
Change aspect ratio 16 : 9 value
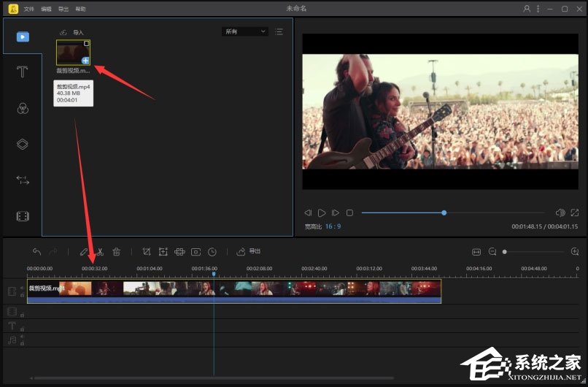[x=333, y=226]
